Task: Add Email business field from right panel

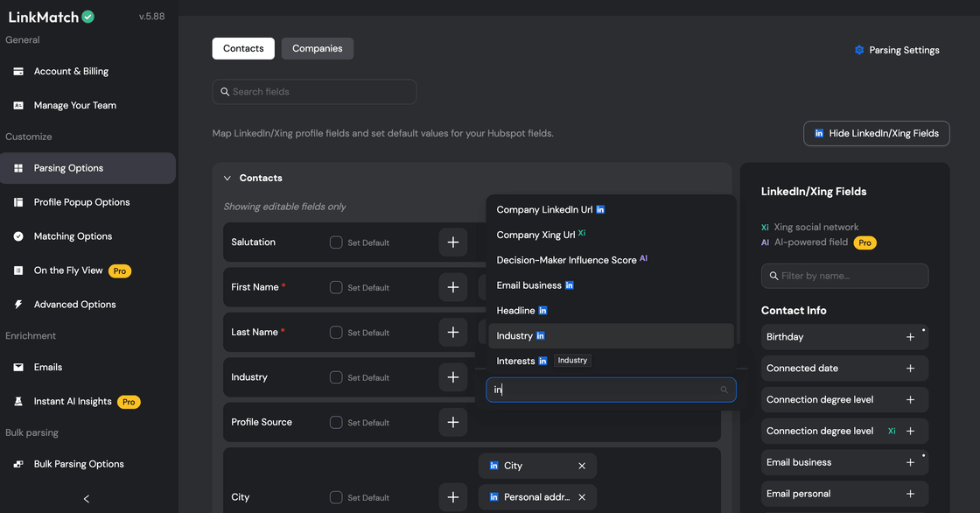Action: click(910, 462)
